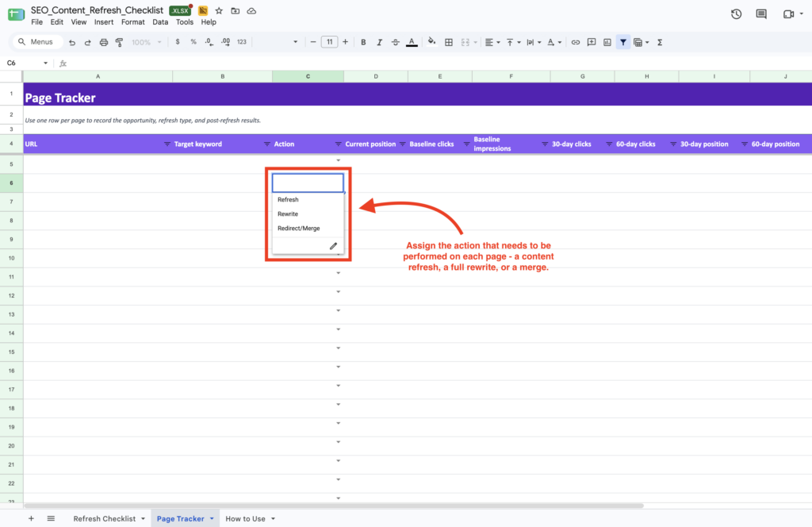Open the name box dropdown
Viewport: 812px width, 527px height.
pos(45,63)
